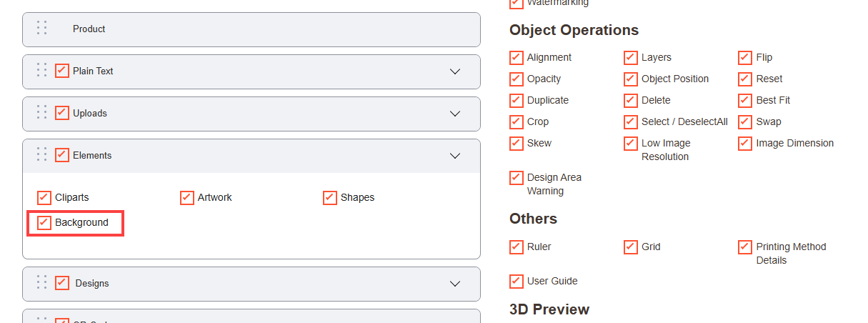Expand the Designs section chevron

coord(455,284)
